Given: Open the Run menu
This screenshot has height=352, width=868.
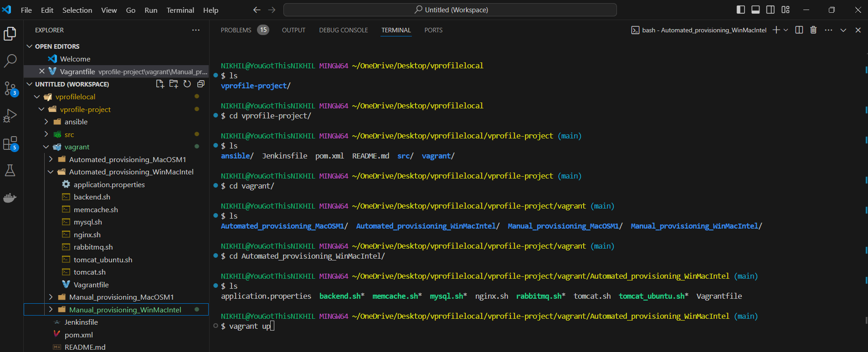Looking at the screenshot, I should tap(151, 10).
